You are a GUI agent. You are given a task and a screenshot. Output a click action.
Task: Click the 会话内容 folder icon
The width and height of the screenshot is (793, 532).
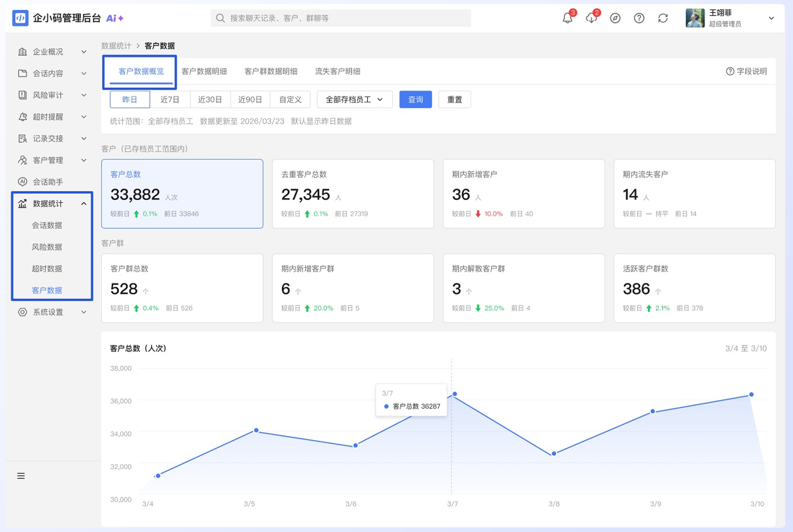point(22,73)
